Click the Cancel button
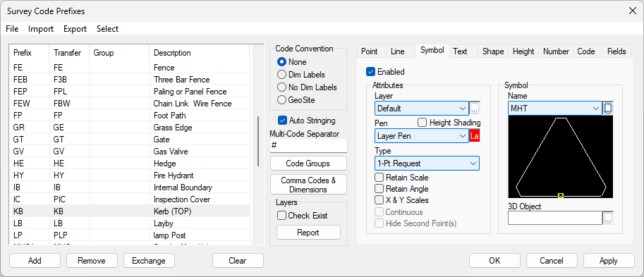The width and height of the screenshot is (644, 277). [x=552, y=261]
